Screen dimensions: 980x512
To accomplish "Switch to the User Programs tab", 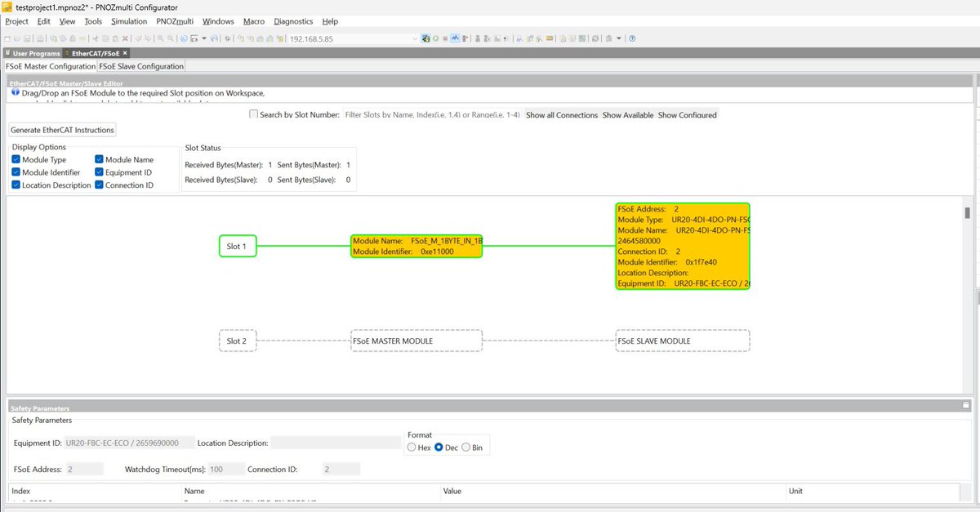I will point(31,53).
